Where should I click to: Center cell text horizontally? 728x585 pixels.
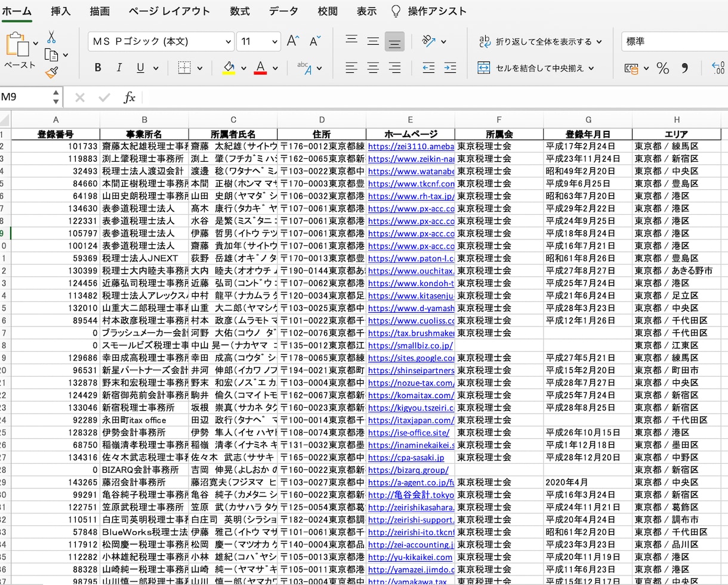coord(373,68)
